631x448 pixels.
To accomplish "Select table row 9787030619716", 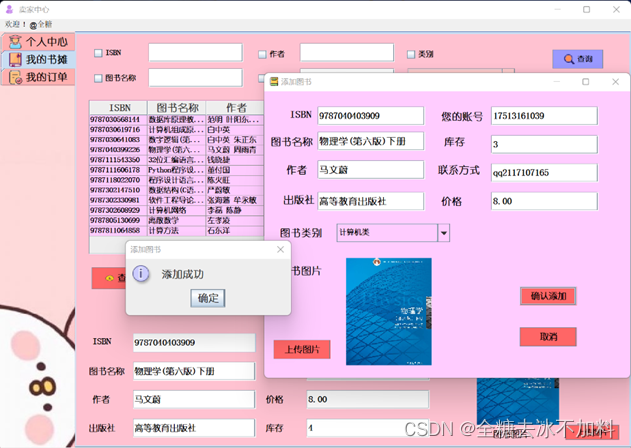I will pyautogui.click(x=177, y=130).
